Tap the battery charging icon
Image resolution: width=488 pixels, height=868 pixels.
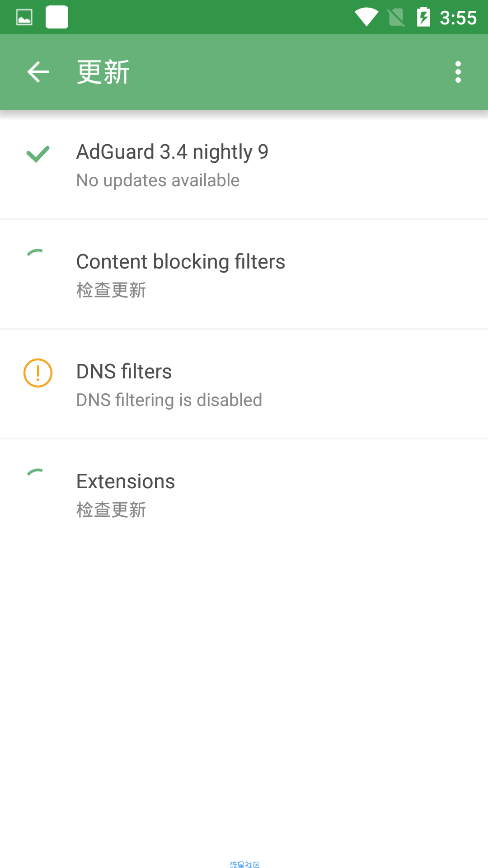423,17
